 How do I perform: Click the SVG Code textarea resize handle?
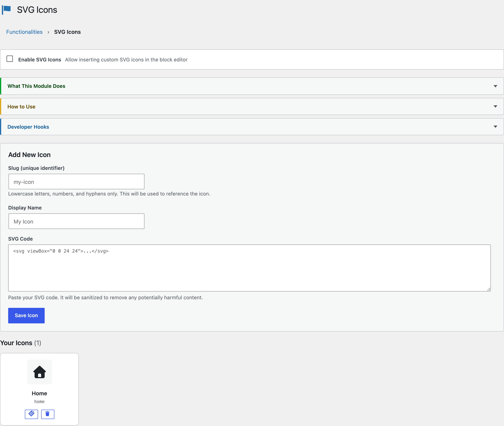point(488,289)
